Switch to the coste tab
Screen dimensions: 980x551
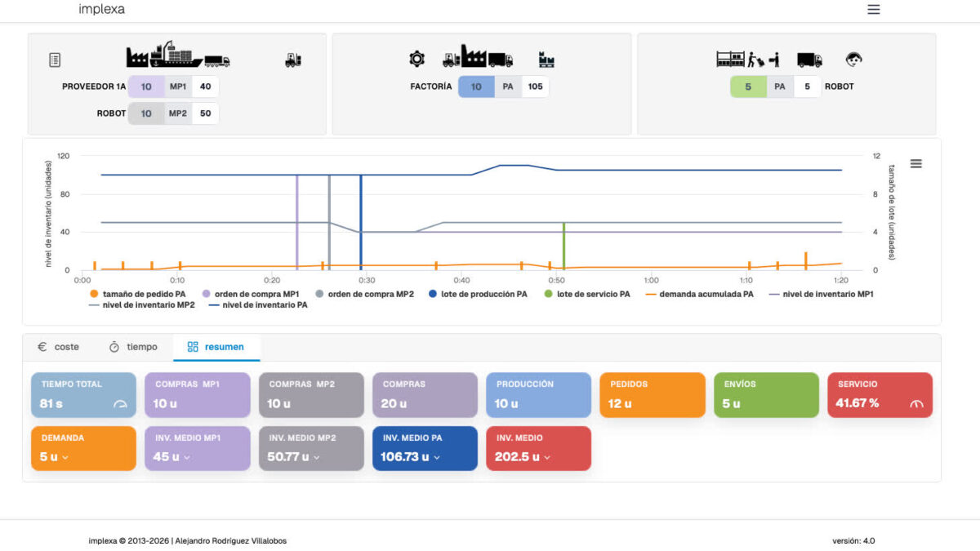pos(59,347)
